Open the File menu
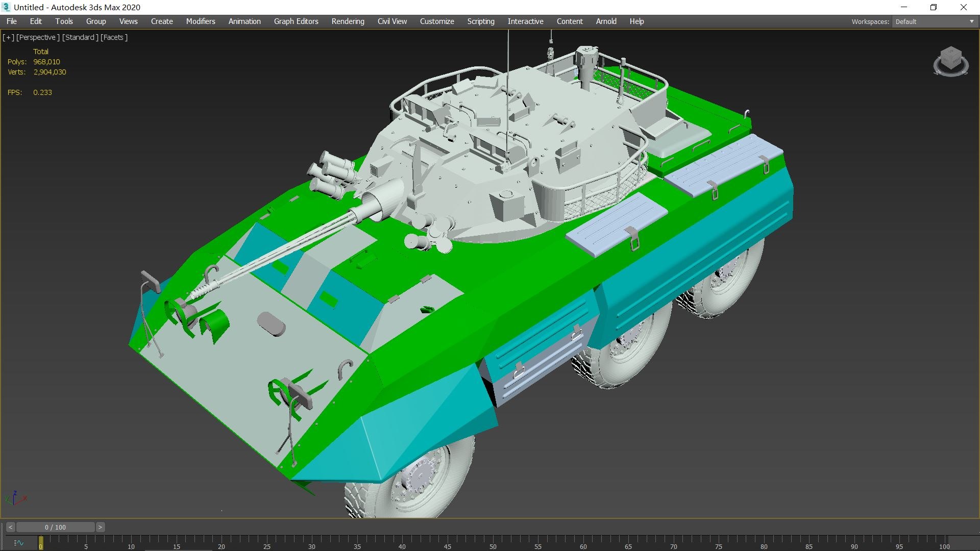Screen dimensions: 980x551 tap(12, 21)
